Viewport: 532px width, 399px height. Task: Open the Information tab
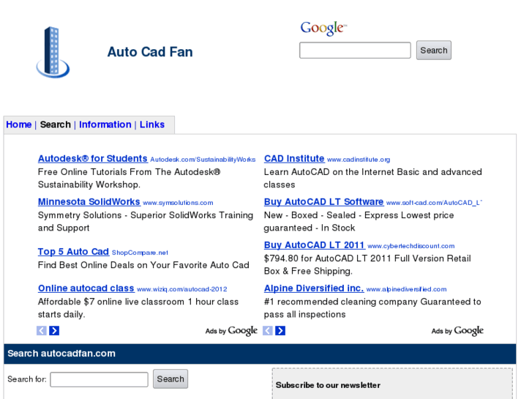[x=105, y=124]
